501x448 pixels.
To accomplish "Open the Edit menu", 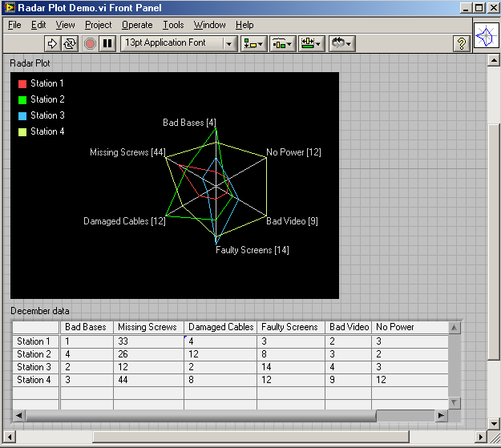I will (x=38, y=25).
